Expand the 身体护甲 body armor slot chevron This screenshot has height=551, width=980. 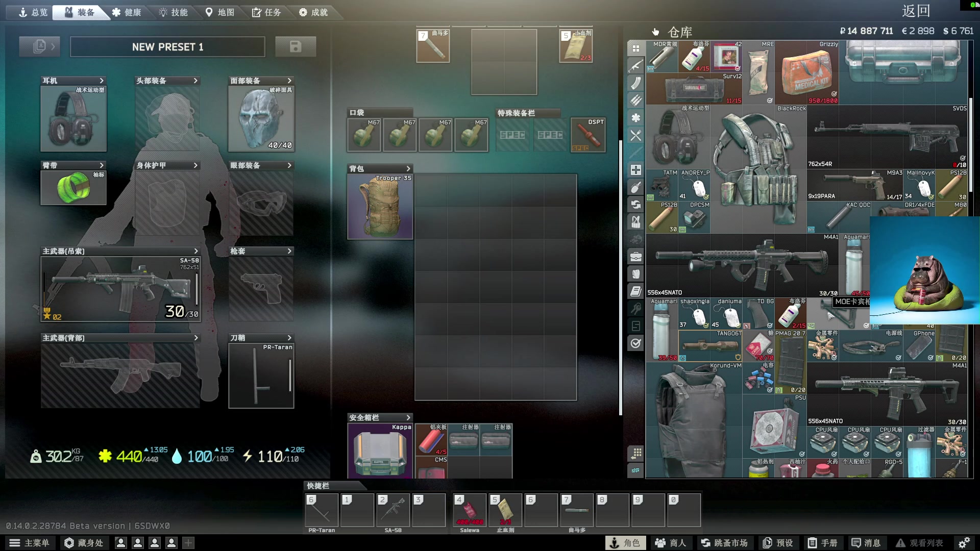195,165
